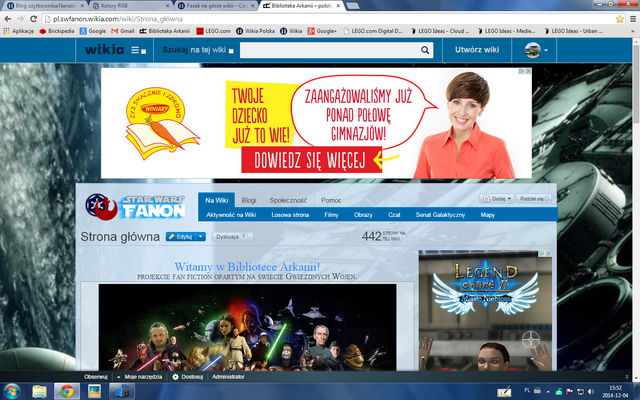Show hidden system tray icons
The width and height of the screenshot is (640, 400).
(548, 392)
